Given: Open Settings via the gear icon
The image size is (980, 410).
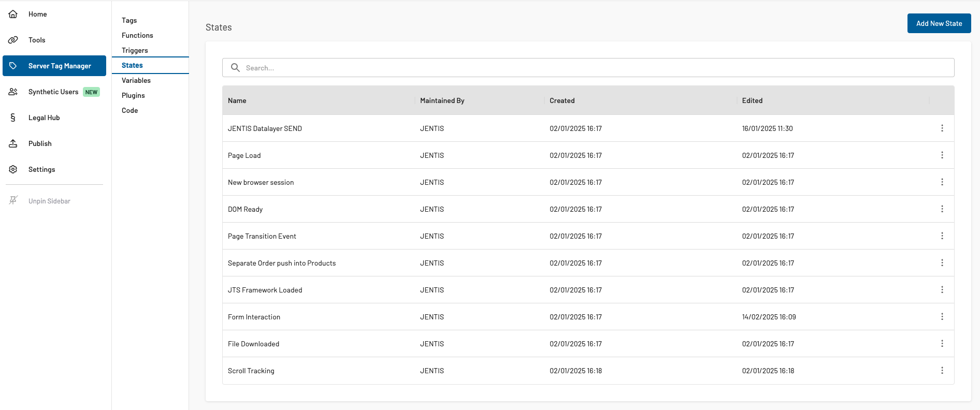Looking at the screenshot, I should 13,169.
